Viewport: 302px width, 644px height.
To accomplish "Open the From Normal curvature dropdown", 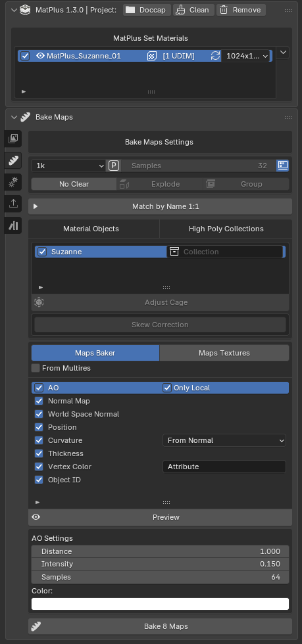I will tap(224, 440).
